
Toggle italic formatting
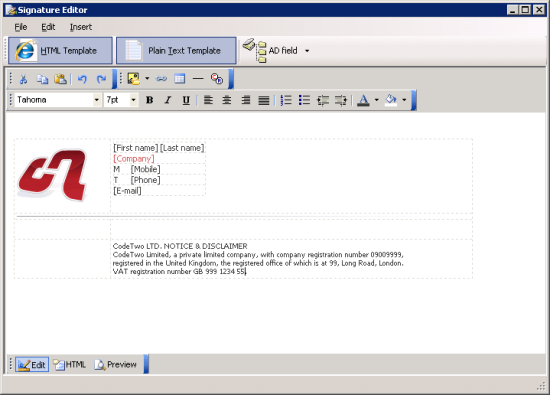168,100
